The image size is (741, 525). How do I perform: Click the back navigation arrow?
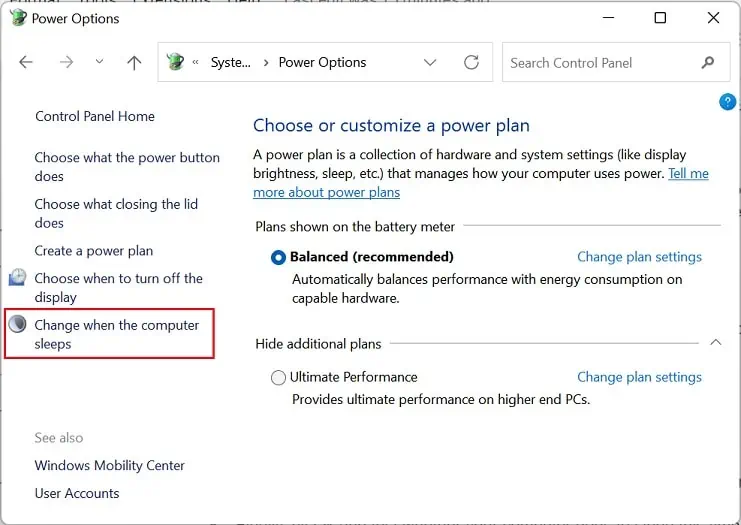tap(26, 62)
